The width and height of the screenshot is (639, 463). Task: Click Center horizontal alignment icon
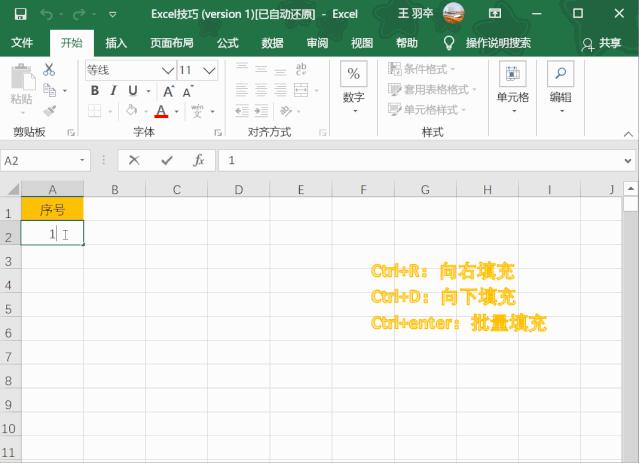click(261, 90)
